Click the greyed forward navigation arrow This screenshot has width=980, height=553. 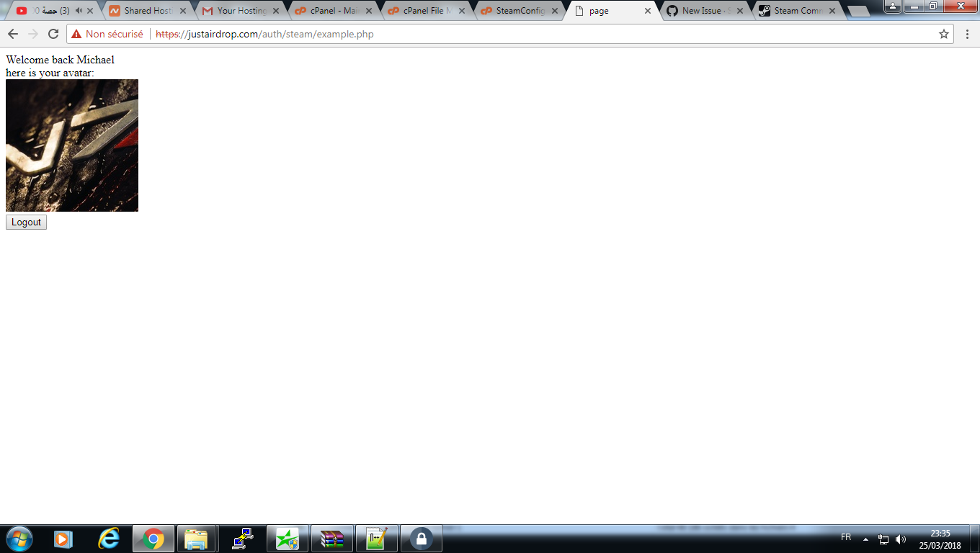point(32,34)
